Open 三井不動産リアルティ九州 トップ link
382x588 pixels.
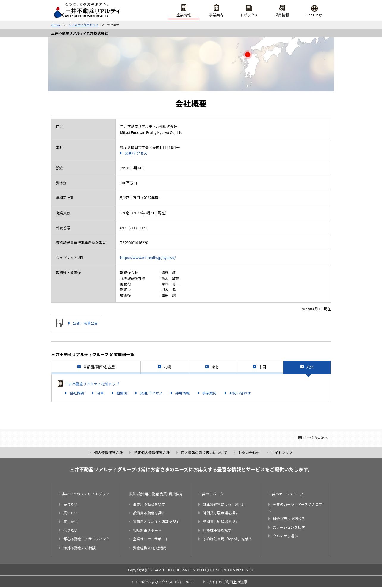pos(92,384)
